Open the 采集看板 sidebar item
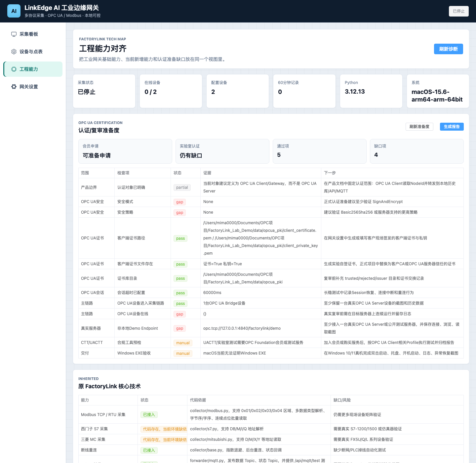 [33, 34]
